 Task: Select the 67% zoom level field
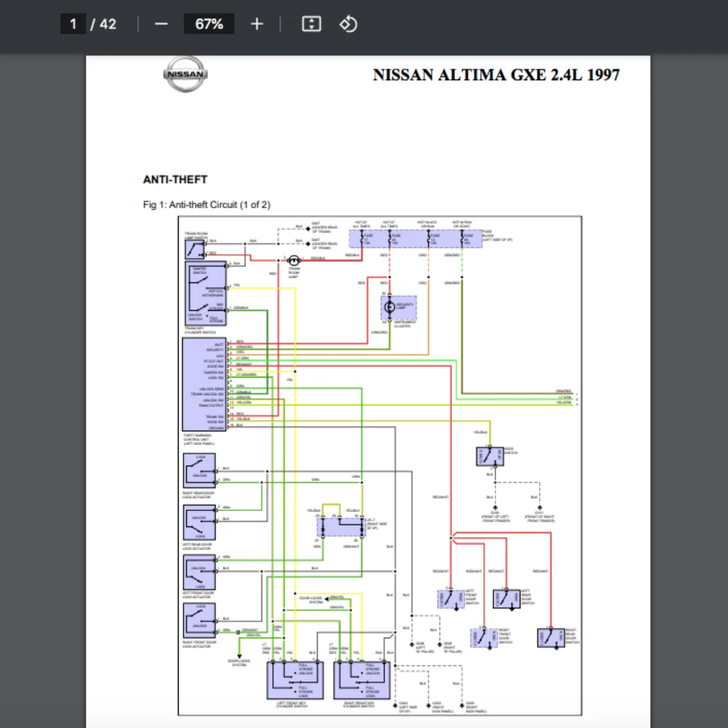click(209, 24)
